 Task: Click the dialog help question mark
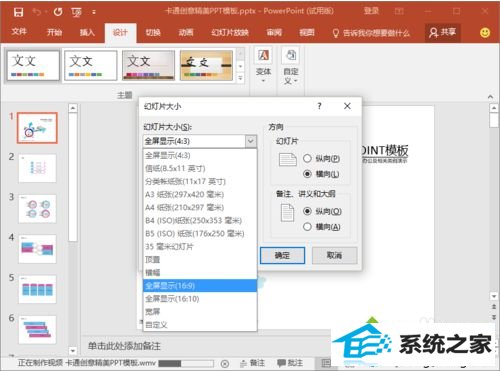point(319,106)
